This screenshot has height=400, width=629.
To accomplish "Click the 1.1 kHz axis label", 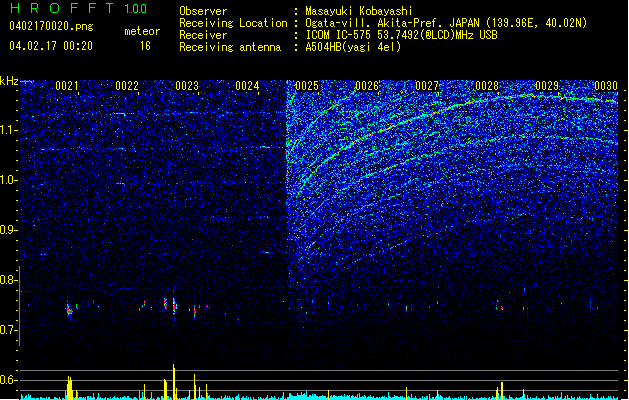I will pos(8,130).
